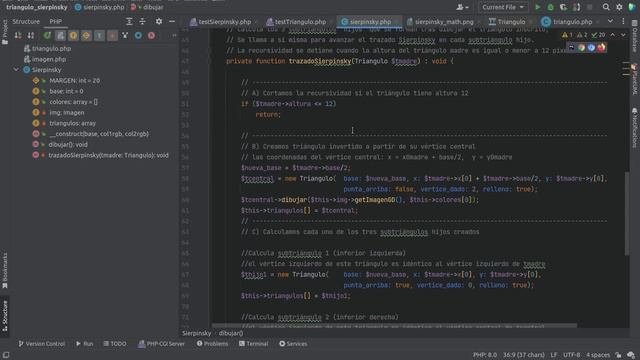This screenshot has width=640, height=360.
Task: Open the Bookmarks side panel
Action: click(x=5, y=270)
